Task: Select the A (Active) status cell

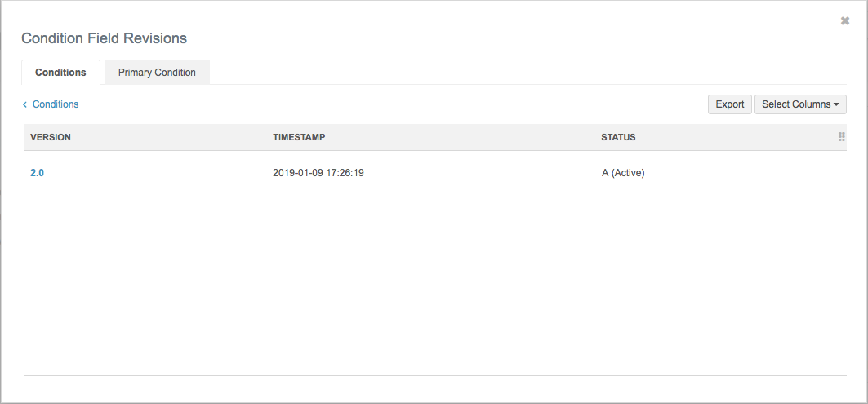Action: pyautogui.click(x=623, y=173)
